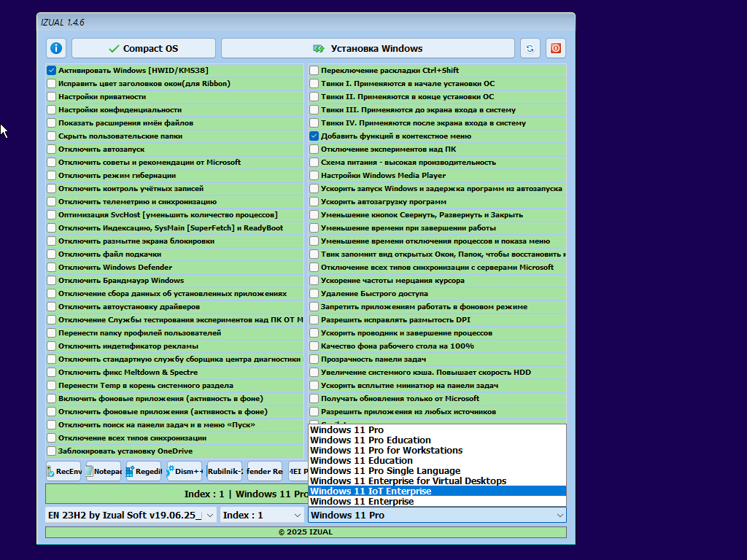Click the Defender Remover tool button
Image resolution: width=747 pixels, height=560 pixels.
click(x=264, y=472)
